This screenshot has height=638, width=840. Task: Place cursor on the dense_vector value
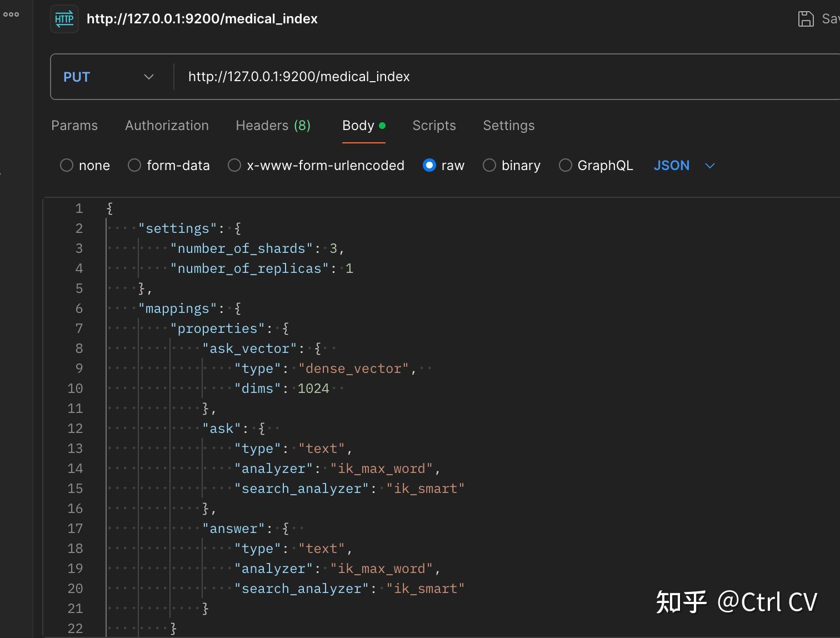tap(353, 368)
